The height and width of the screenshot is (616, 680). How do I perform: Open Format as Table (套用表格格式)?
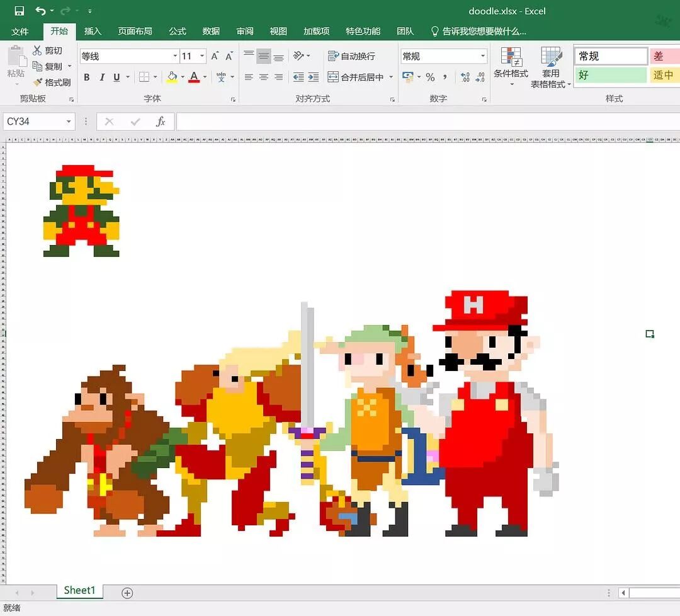point(551,67)
